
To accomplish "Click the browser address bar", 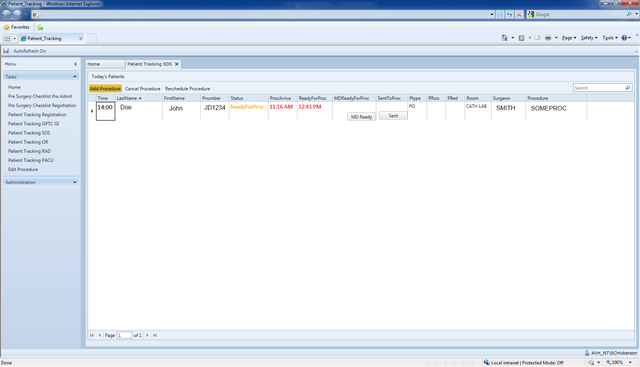I will click(260, 14).
